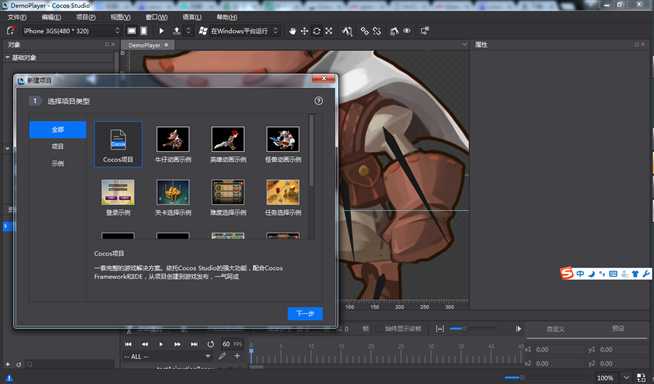Choose the 关卡选择示例 template

pyautogui.click(x=173, y=197)
